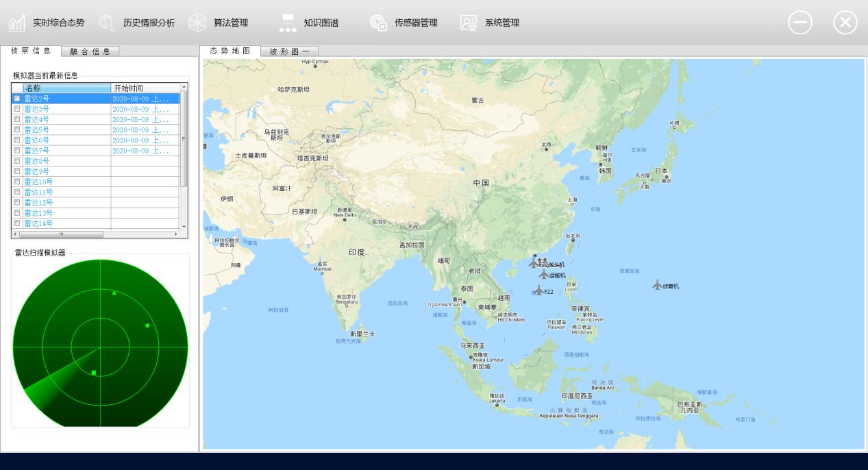Click the square target on radar scope
Screen dimensions: 868x470
tap(94, 373)
